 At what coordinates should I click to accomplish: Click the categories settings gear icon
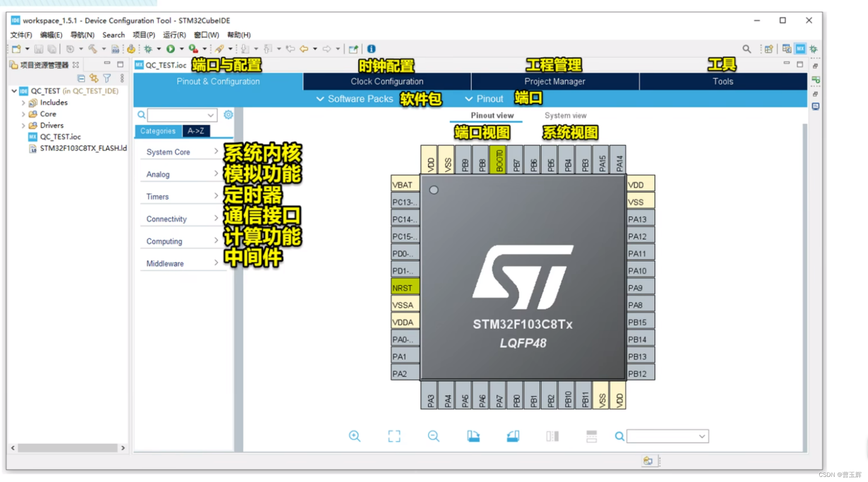228,115
